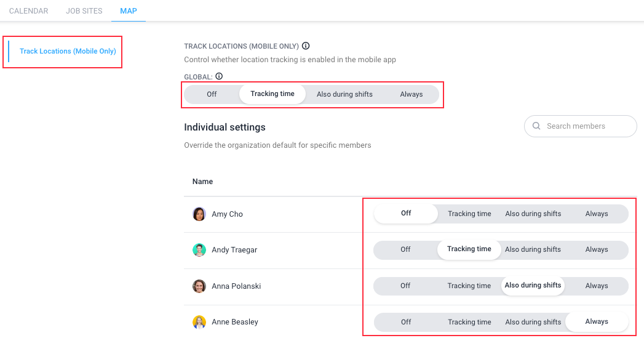Switch to the Calendar tab
The image size is (644, 338).
click(x=29, y=11)
